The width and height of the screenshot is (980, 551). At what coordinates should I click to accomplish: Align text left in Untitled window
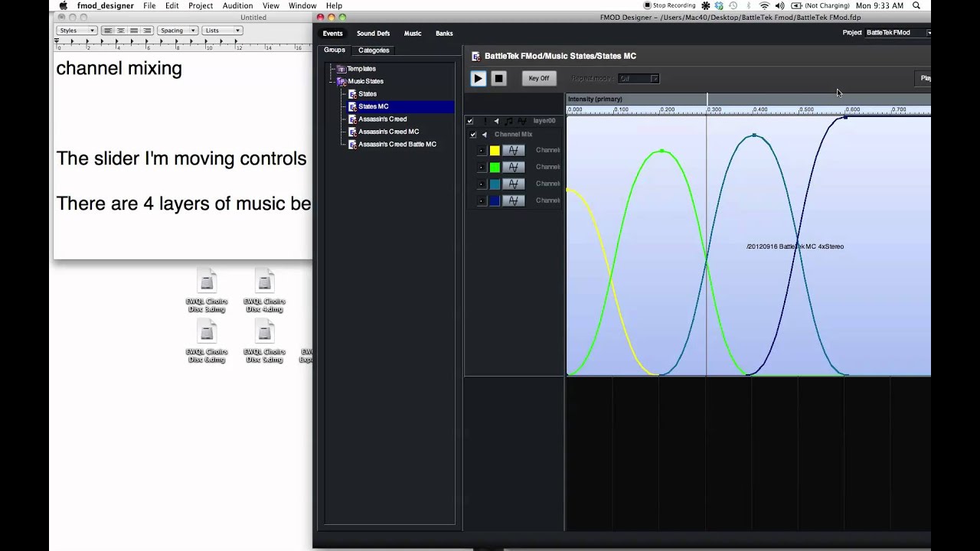click(x=108, y=31)
